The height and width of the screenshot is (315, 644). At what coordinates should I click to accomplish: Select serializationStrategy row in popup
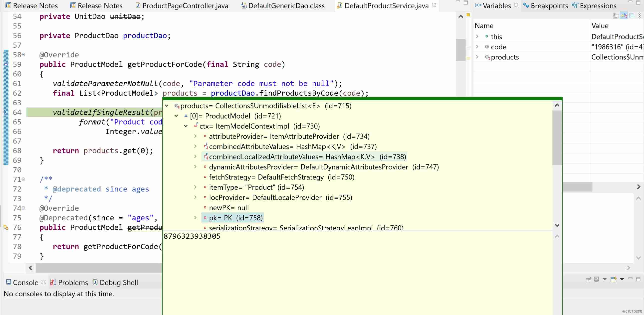coord(306,228)
